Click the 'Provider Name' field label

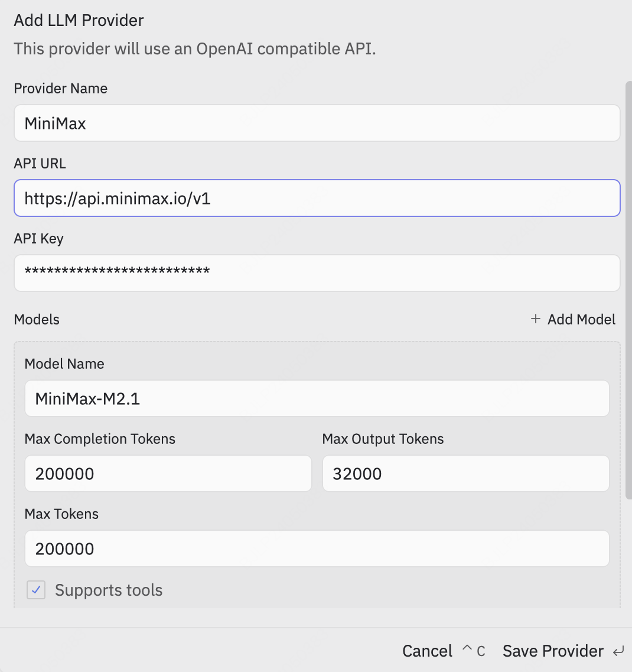[61, 89]
